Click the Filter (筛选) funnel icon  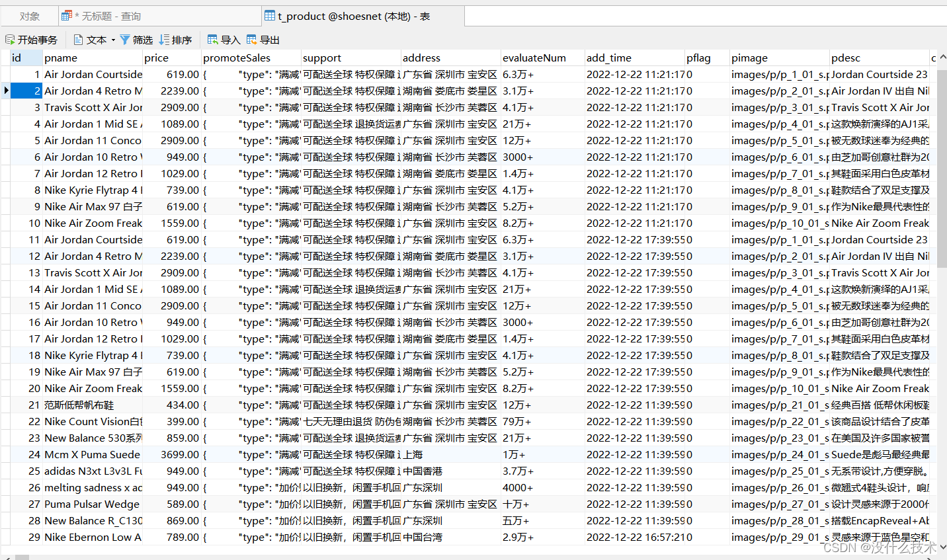click(x=125, y=40)
